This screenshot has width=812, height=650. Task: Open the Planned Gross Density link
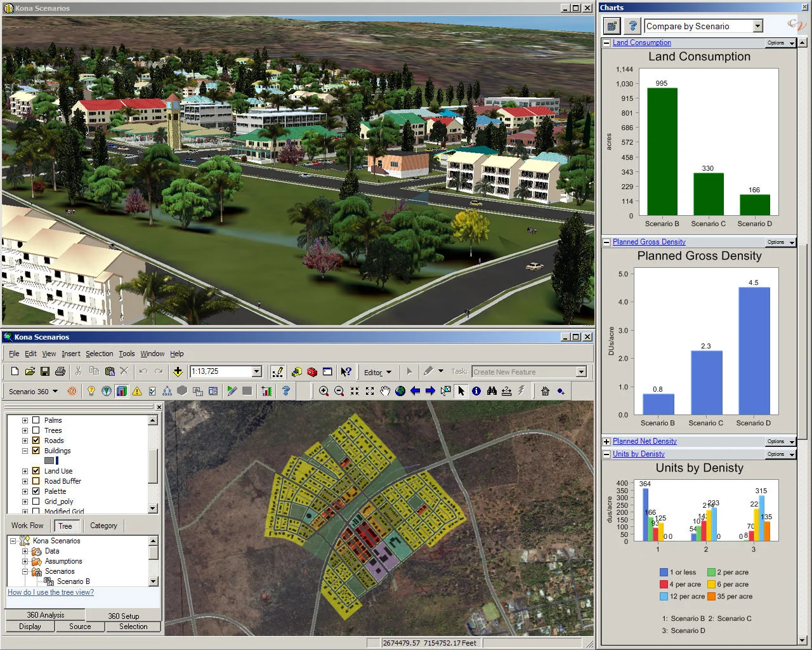click(x=649, y=242)
